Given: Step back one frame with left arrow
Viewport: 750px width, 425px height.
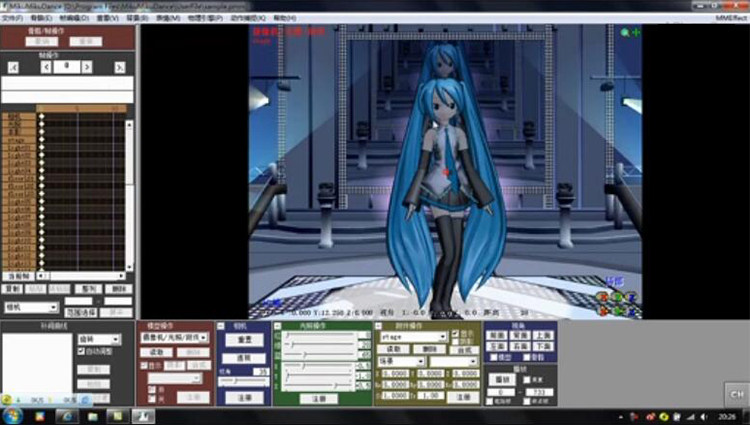Looking at the screenshot, I should [x=46, y=67].
